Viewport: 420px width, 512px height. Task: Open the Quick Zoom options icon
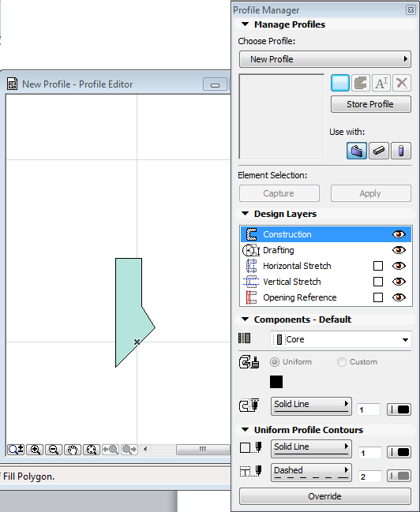tap(16, 450)
